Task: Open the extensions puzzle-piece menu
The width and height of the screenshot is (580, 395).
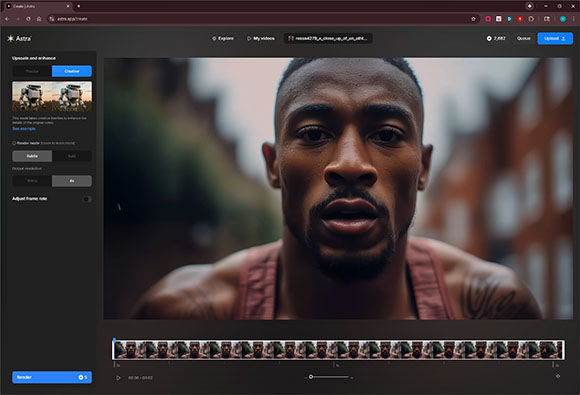Action: click(531, 19)
